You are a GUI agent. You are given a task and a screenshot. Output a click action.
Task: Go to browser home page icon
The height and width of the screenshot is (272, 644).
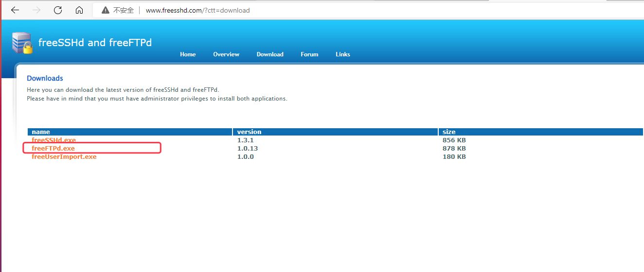tap(79, 10)
